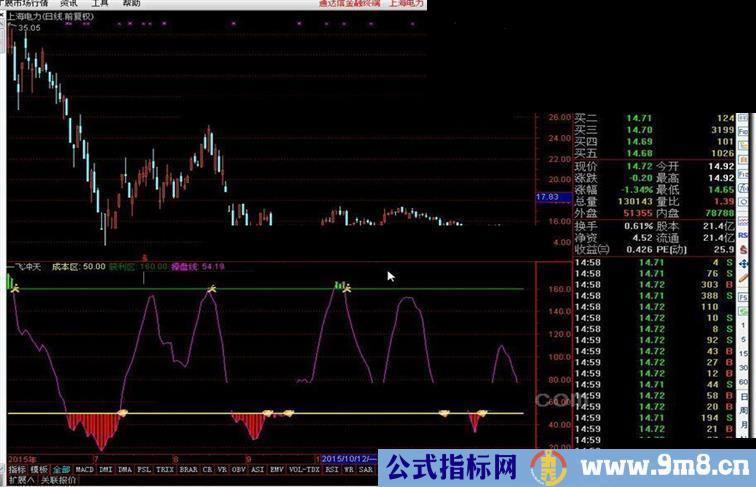Open the 工具 menu

click(100, 4)
